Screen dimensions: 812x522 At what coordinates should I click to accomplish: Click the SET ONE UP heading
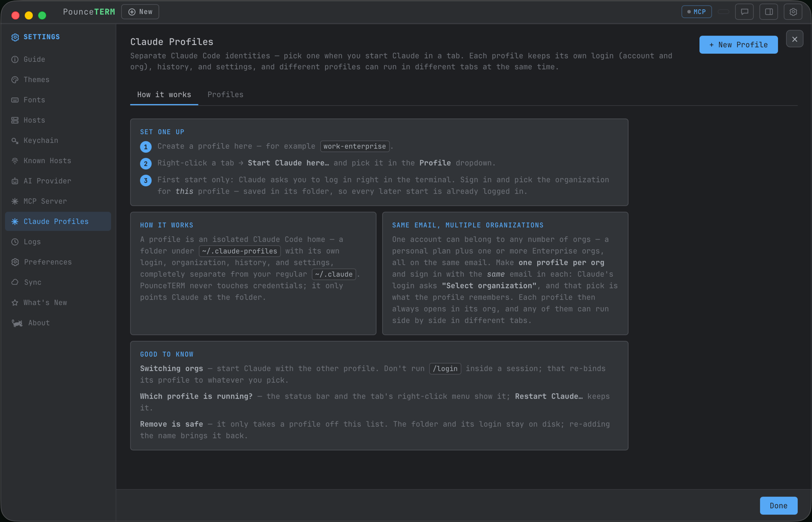(162, 132)
